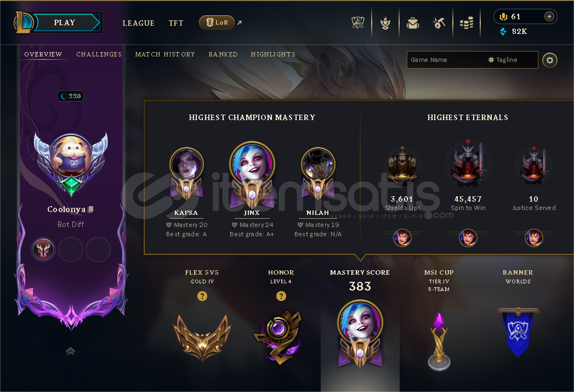
Task: Collapse profile panel with double chevron
Action: 70,351
